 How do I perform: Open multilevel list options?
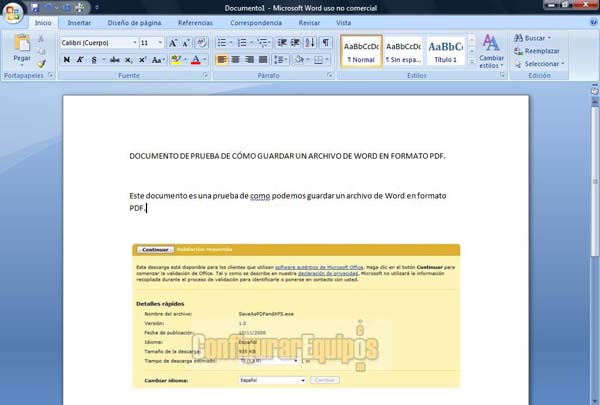(262, 42)
